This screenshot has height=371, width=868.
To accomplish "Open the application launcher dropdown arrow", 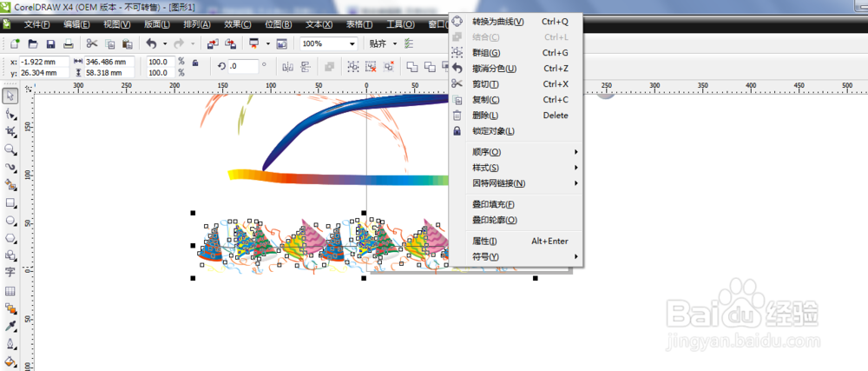I will point(268,43).
